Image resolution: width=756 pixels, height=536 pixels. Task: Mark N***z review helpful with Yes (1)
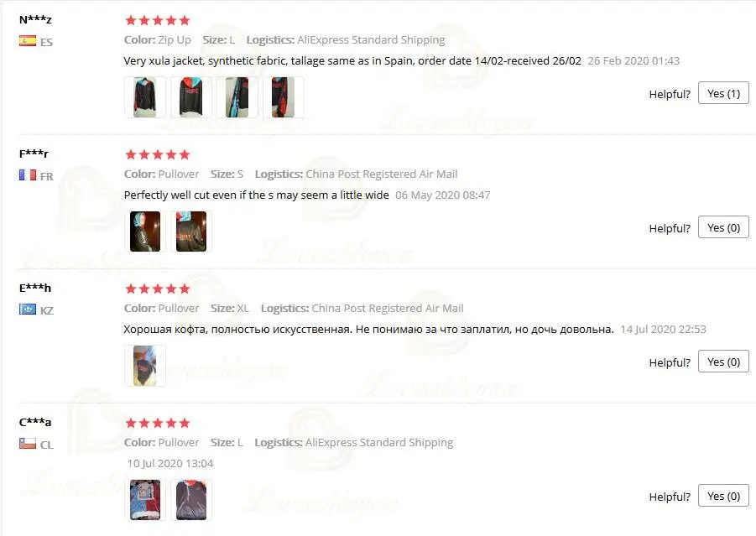pyautogui.click(x=723, y=93)
